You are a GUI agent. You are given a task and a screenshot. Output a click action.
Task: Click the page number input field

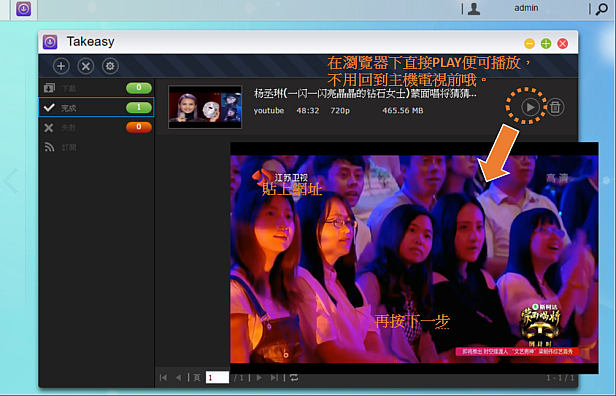pyautogui.click(x=217, y=378)
